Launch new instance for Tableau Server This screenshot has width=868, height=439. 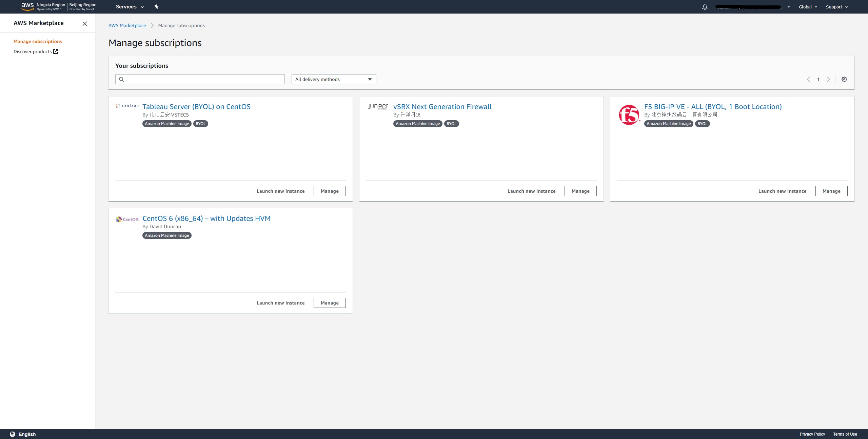point(281,191)
